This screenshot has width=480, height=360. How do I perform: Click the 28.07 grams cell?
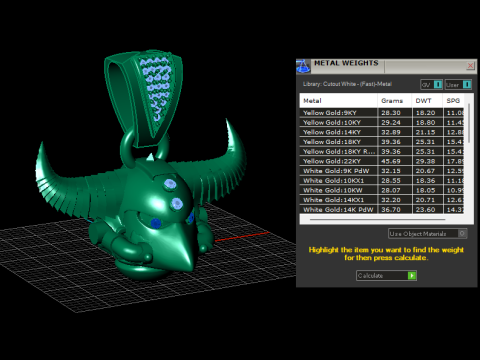tap(395, 190)
